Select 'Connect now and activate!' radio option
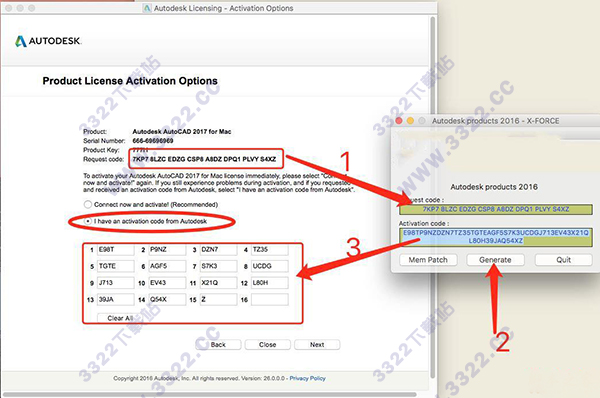 (88, 204)
